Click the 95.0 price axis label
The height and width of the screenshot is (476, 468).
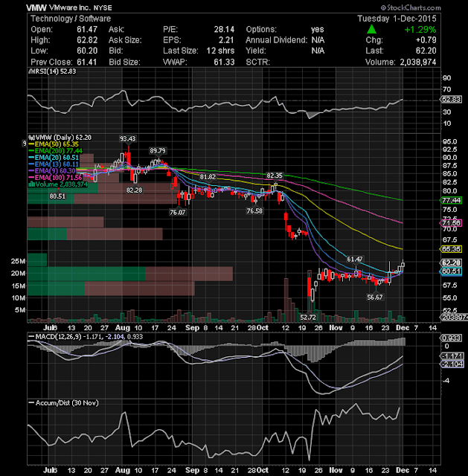coord(450,142)
